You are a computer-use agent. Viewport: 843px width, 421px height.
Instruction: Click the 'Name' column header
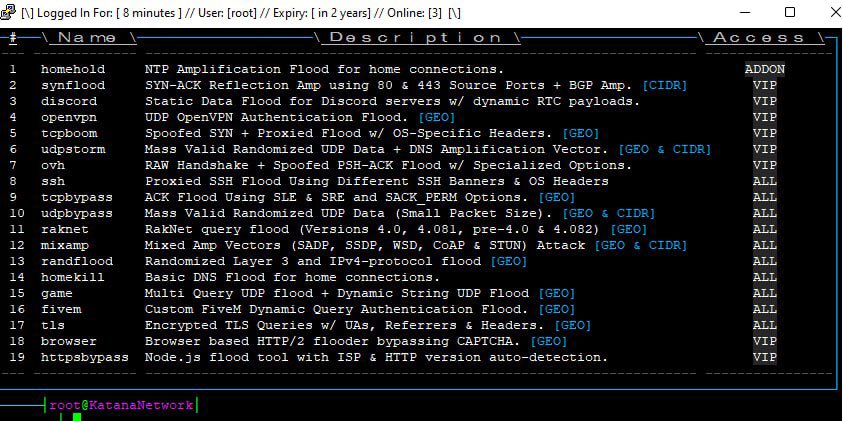(87, 38)
